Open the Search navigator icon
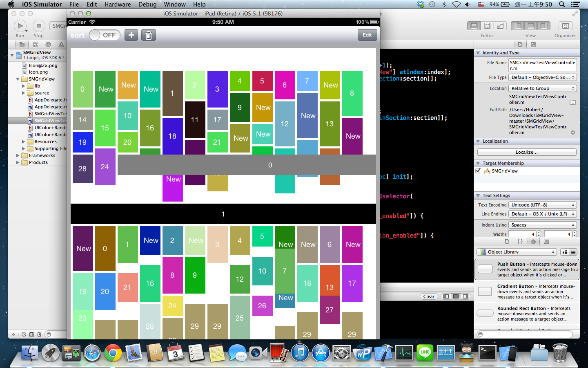Image resolution: width=588 pixels, height=368 pixels. (x=48, y=44)
